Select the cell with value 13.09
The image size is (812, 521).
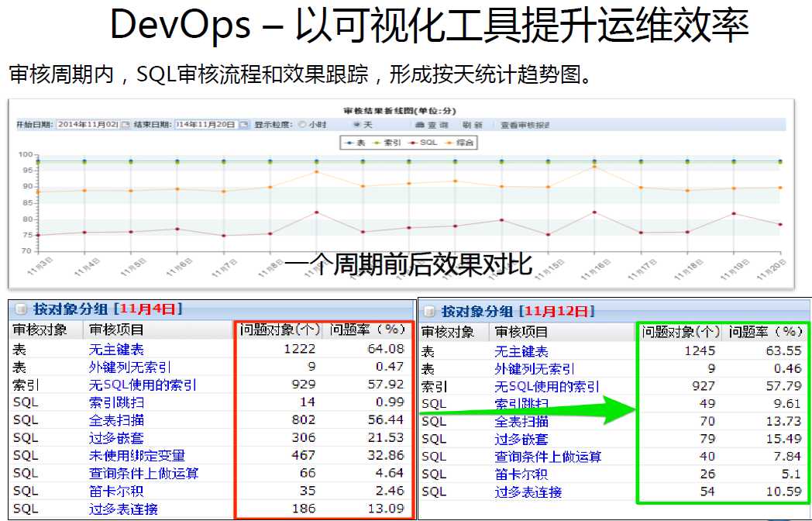[385, 508]
